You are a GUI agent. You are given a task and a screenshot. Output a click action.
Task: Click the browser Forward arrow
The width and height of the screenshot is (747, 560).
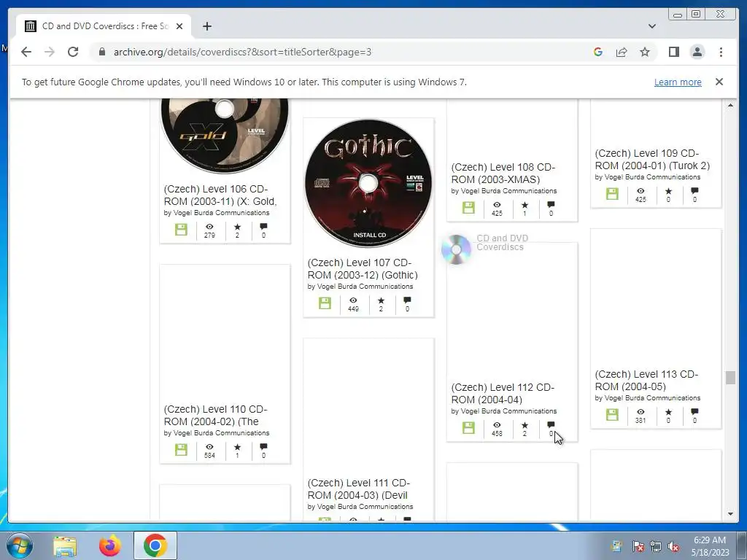tap(50, 52)
